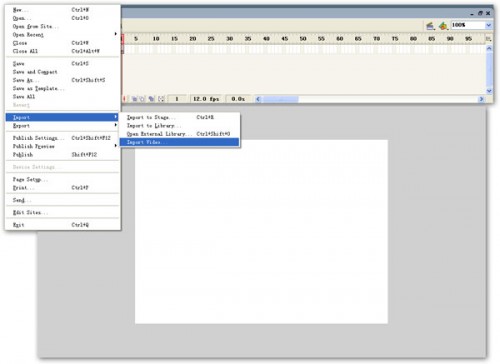Select Close All menu entry
500x364 pixels.
pos(62,51)
